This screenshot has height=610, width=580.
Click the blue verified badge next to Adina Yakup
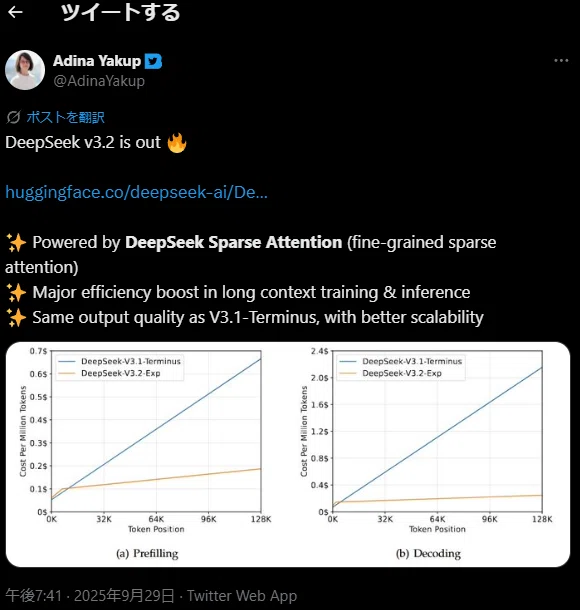click(153, 61)
